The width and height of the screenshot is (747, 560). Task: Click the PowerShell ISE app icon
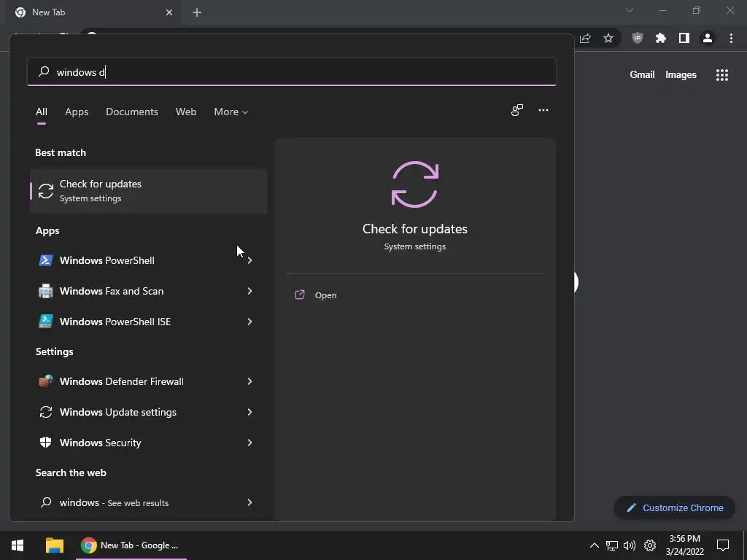pyautogui.click(x=46, y=322)
